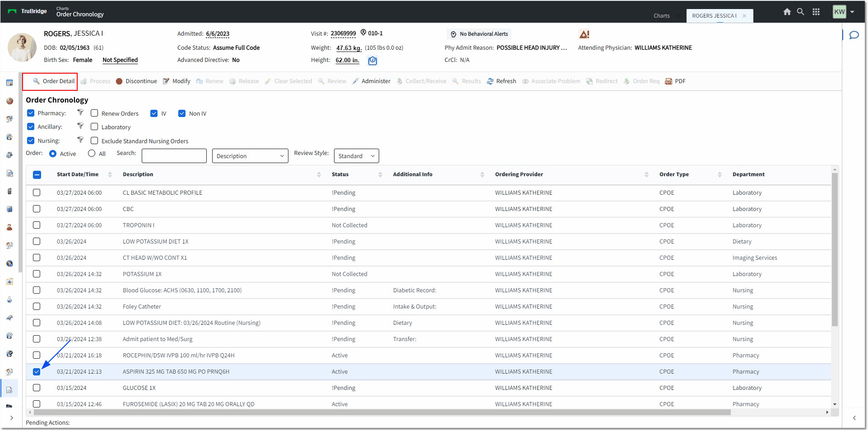Check the Foley Catheter order row
The height and width of the screenshot is (431, 868).
37,306
